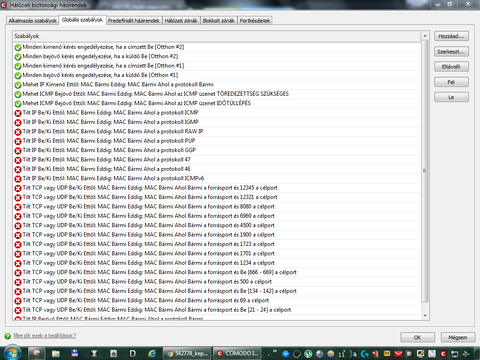Switch to Chrome 542778_kep... taskbar window
Viewport: 480px width, 360px height.
point(188,353)
